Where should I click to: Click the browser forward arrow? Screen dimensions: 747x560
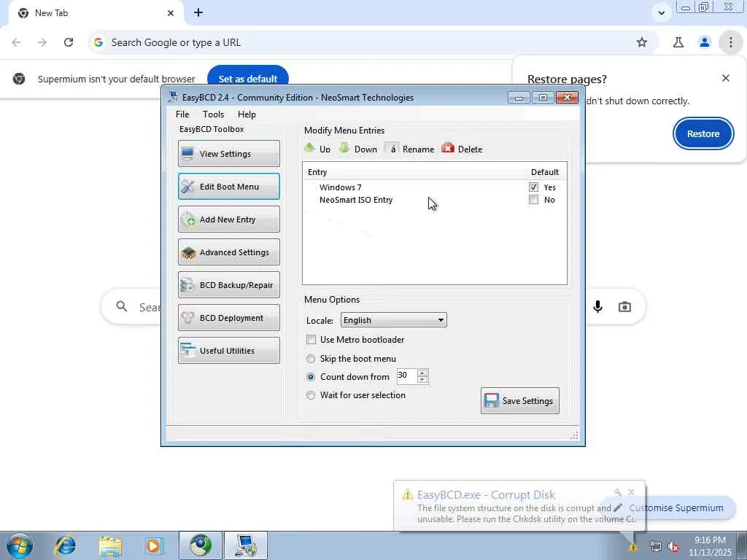point(42,42)
